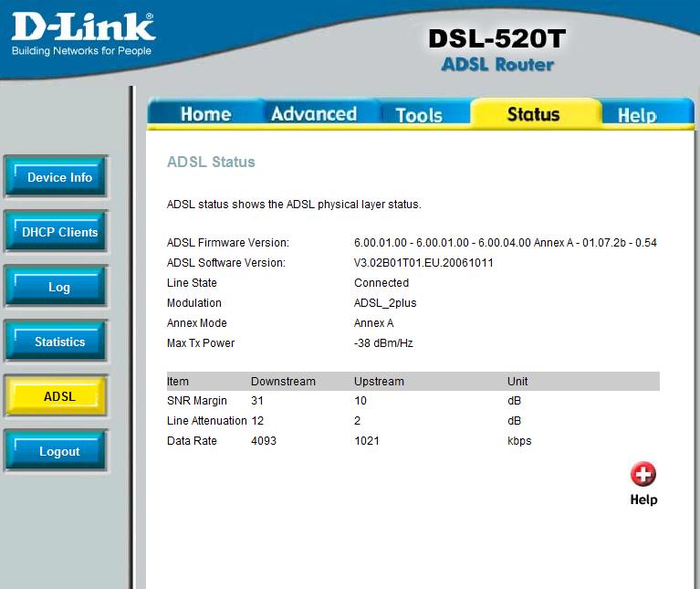Click the Building Networks for People tagline

pyautogui.click(x=81, y=51)
